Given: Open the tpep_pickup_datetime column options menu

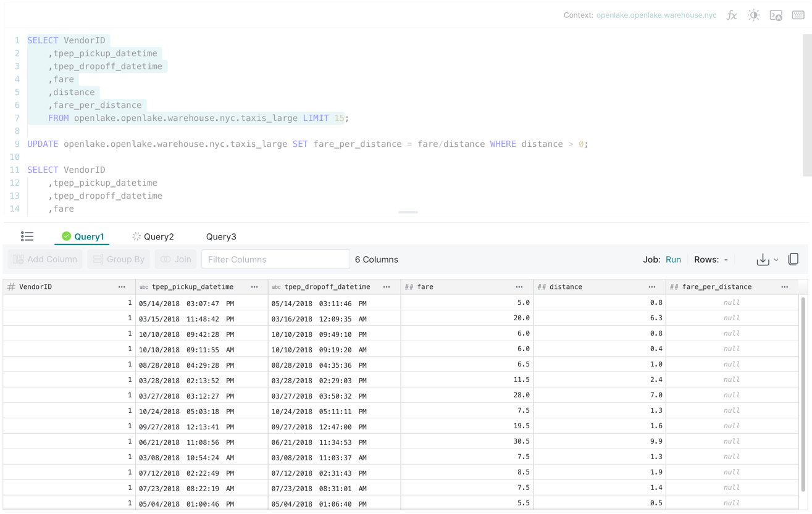Looking at the screenshot, I should pyautogui.click(x=254, y=287).
